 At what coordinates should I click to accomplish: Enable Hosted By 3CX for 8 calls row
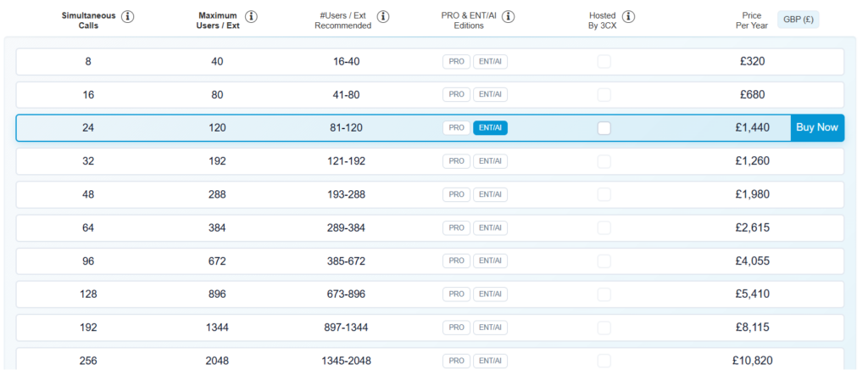604,61
